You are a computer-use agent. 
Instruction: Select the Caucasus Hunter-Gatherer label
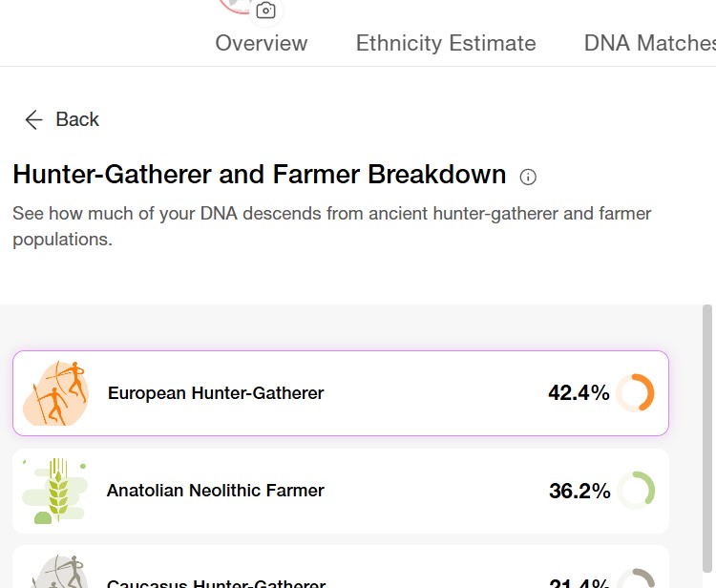click(217, 582)
